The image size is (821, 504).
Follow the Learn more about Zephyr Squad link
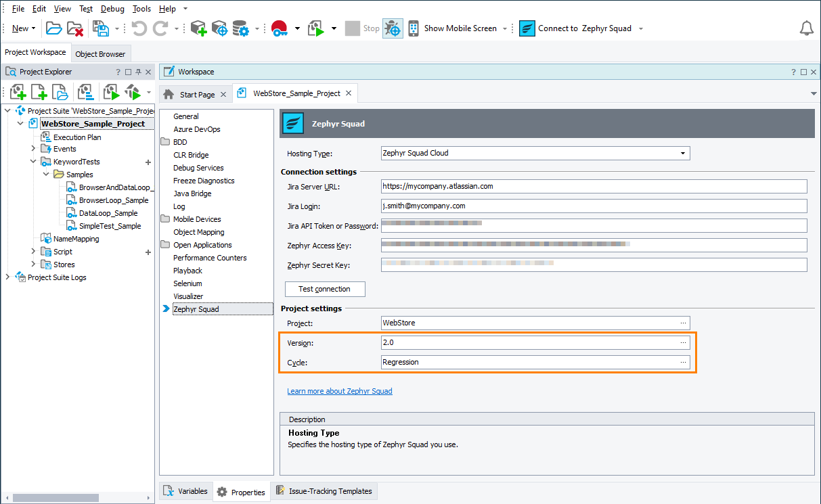[x=339, y=391]
